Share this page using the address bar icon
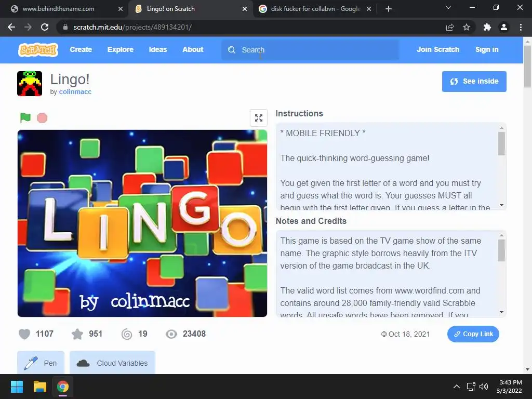The width and height of the screenshot is (532, 399). (x=450, y=27)
